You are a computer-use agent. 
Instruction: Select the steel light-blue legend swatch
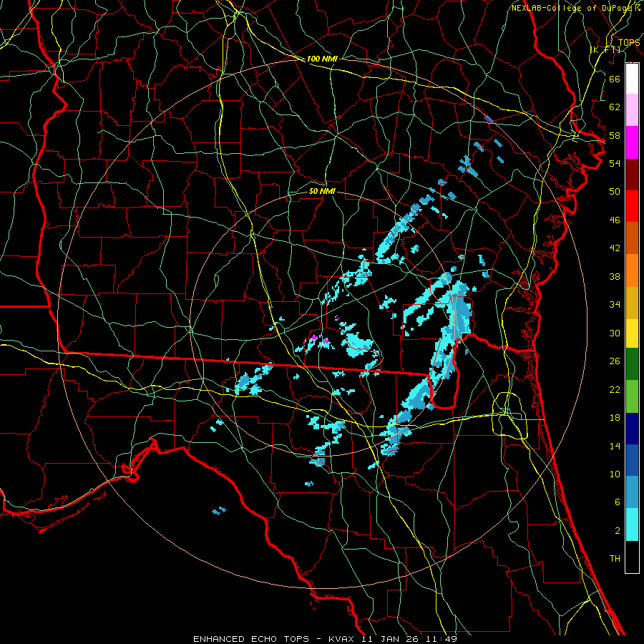pos(632,492)
